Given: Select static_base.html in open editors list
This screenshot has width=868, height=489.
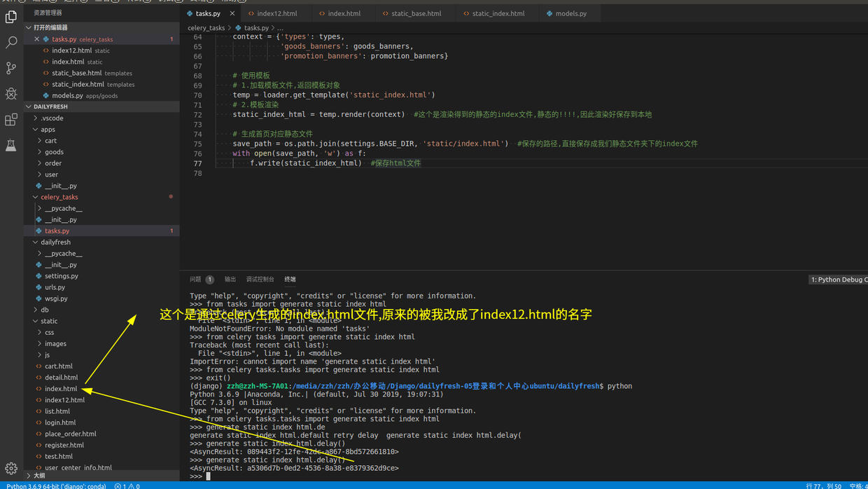Looking at the screenshot, I should [101, 73].
